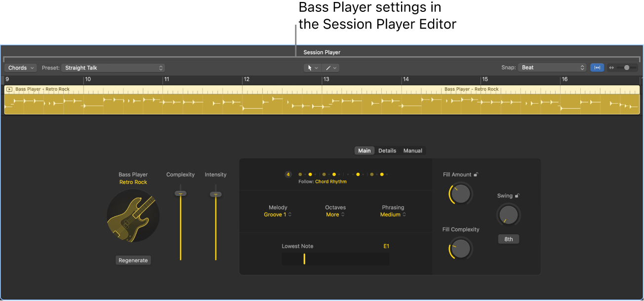
Task: Open the Melody Groove 1 popup
Action: click(x=278, y=215)
